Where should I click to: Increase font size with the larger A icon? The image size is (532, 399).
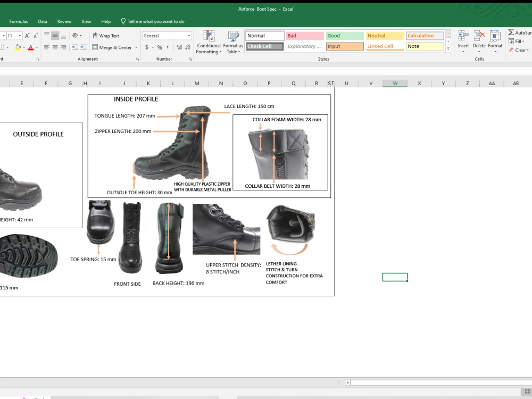pyautogui.click(x=27, y=36)
